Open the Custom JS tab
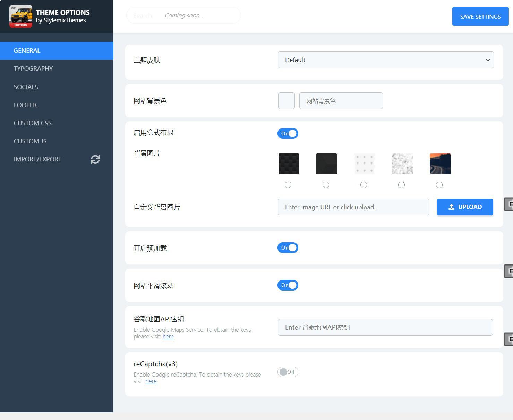Viewport: 513px width, 420px height. pos(57,141)
